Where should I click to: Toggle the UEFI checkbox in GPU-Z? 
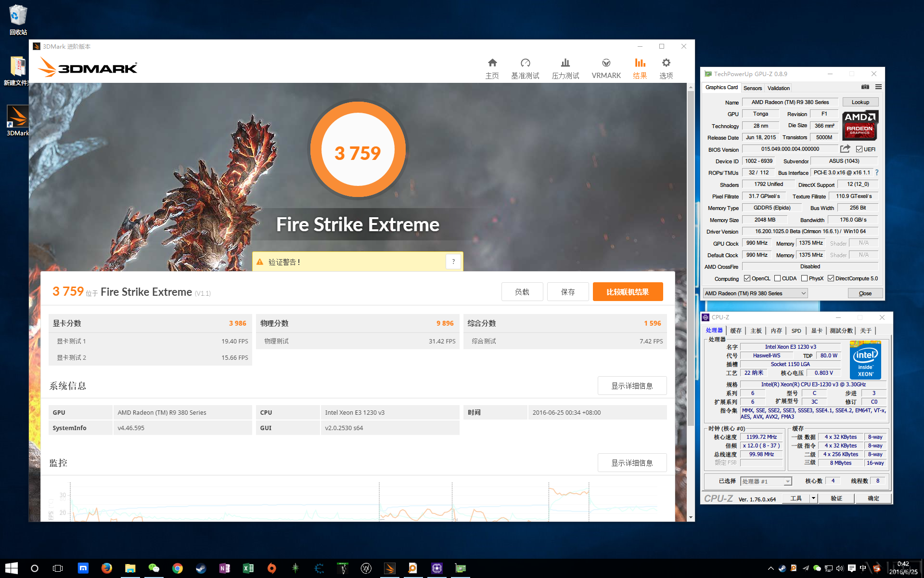(x=860, y=149)
